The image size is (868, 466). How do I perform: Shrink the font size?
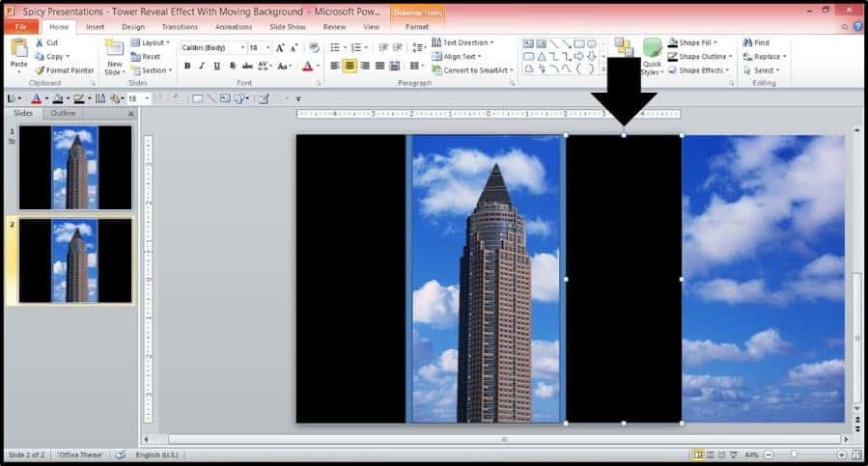(294, 47)
